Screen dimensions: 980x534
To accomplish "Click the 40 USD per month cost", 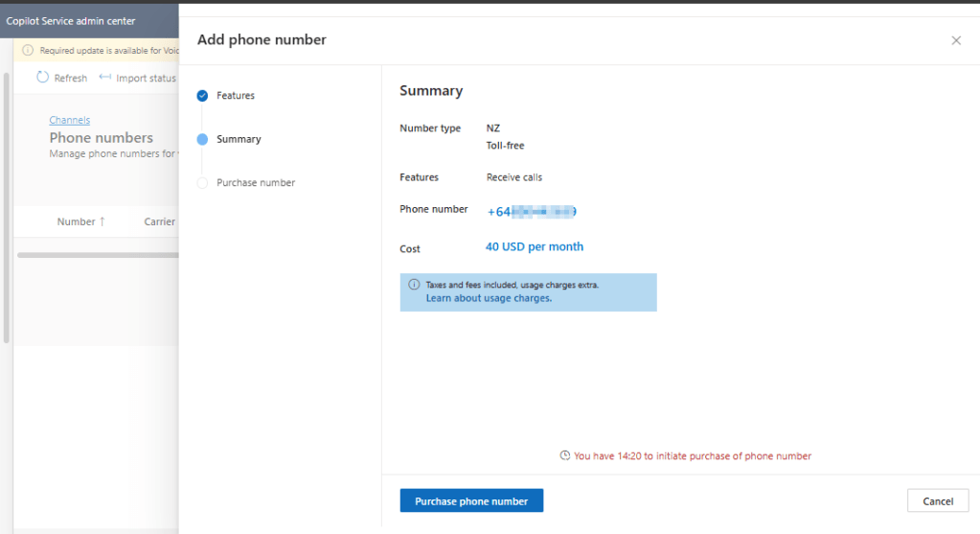I will 534,246.
